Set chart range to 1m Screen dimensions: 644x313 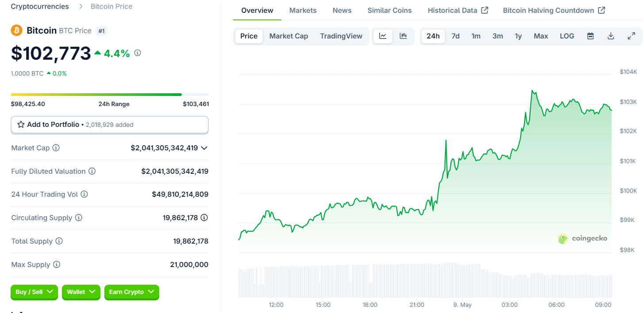click(476, 36)
